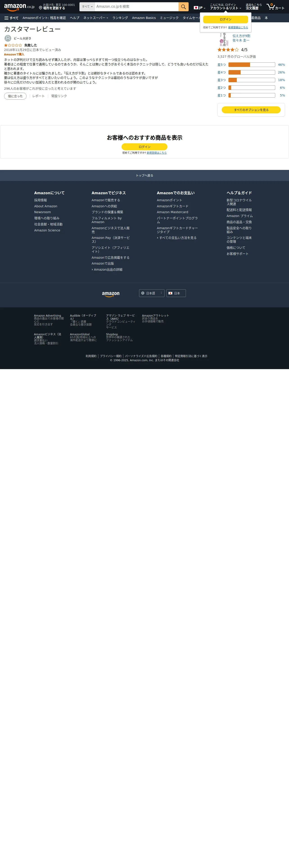This screenshot has height=868, width=289.
Task: Click the yellow ログイン button in popup
Action: tap(225, 19)
